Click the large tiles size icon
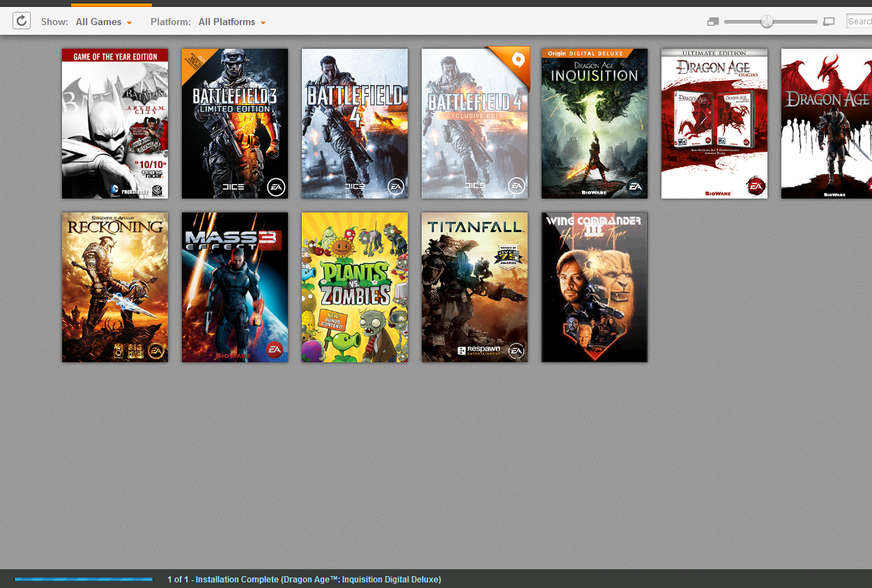Screen dimensions: 872x588 point(829,22)
